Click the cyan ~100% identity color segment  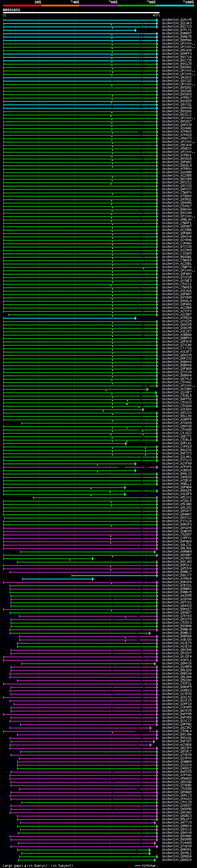coord(175,6)
